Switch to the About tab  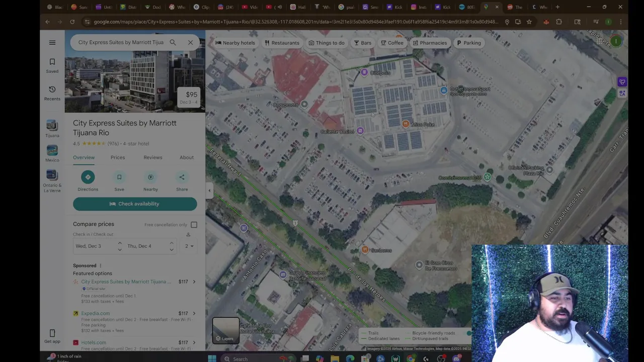(187, 157)
